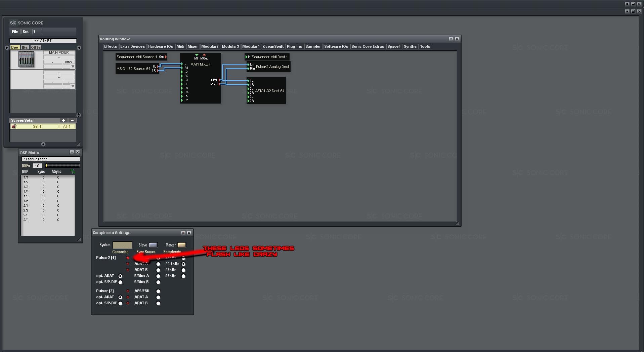Viewport: 644px width, 352px height.
Task: Open the MAIN MIXER device thumbnail
Action: [x=26, y=60]
